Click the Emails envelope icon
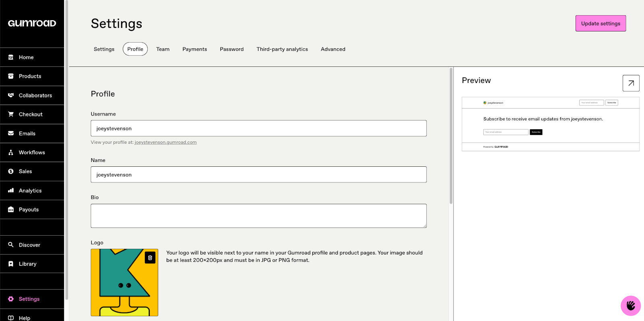This screenshot has width=644, height=321. point(11,133)
